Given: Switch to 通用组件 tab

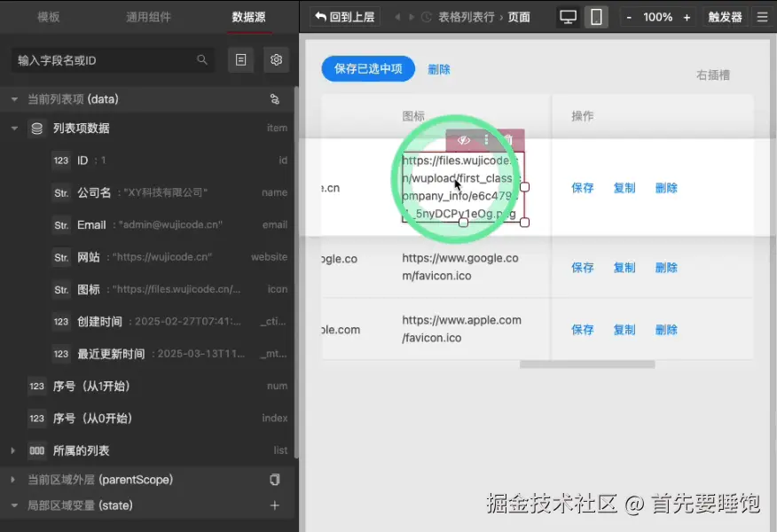Looking at the screenshot, I should [x=148, y=17].
